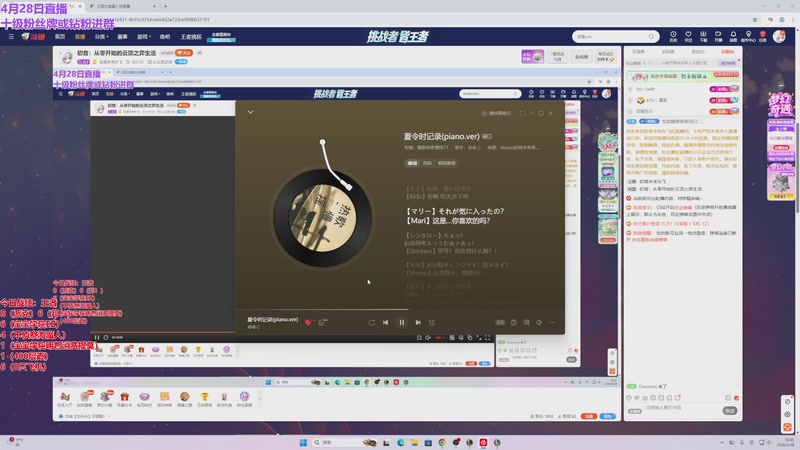Open Google Chrome from the taskbar
Image resolution: width=800 pixels, height=450 pixels.
442,442
